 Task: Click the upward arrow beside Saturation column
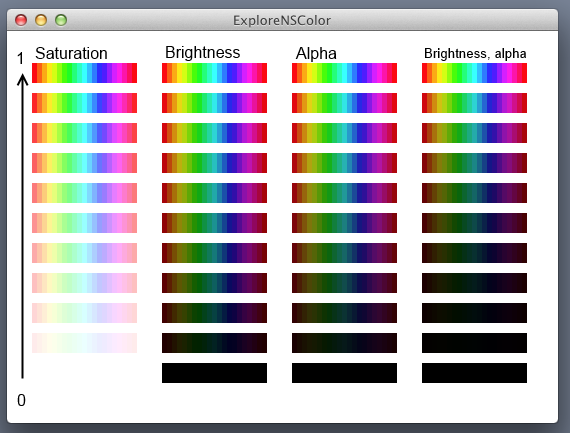[x=23, y=226]
